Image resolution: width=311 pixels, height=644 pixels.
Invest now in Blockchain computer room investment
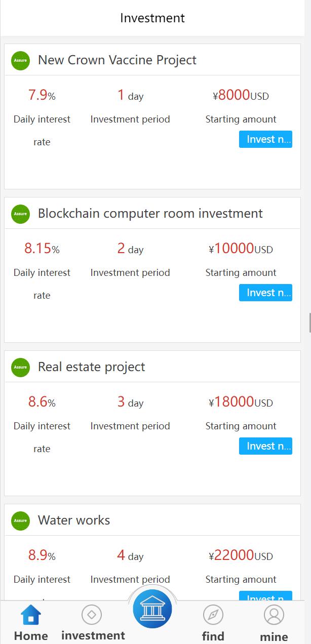click(x=265, y=293)
